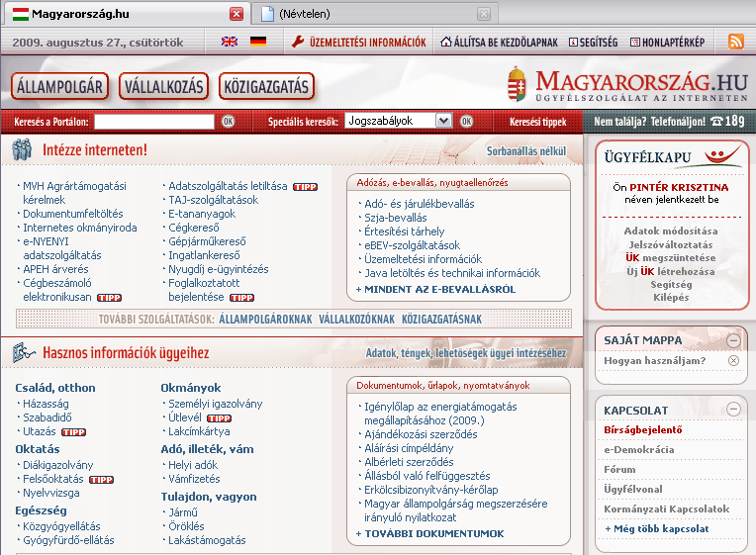The width and height of the screenshot is (756, 555).
Task: Open További szolgáltatások Közigazgatásnak link
Action: click(x=441, y=320)
